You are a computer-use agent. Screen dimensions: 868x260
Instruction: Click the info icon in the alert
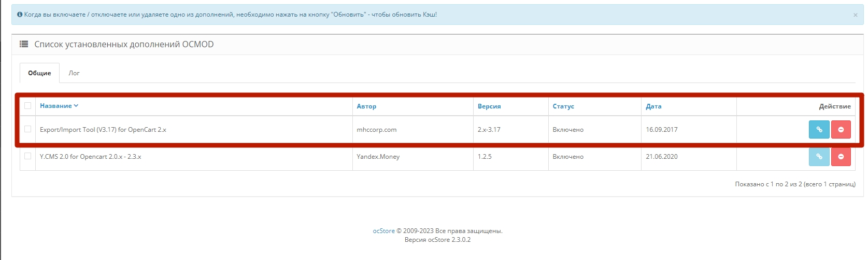[20, 15]
